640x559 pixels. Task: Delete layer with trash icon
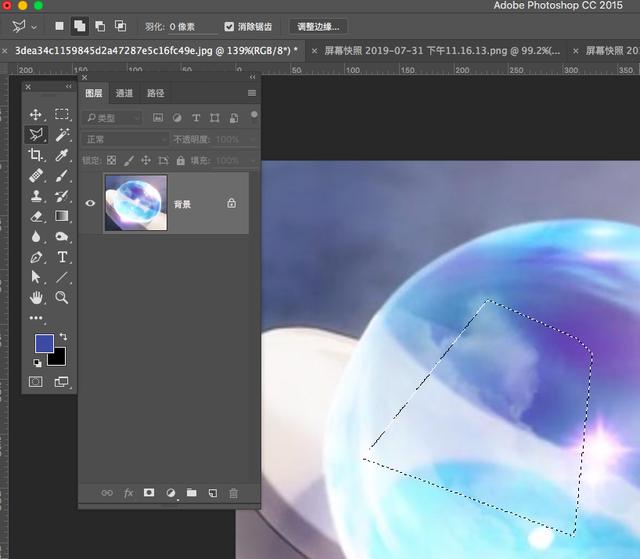[233, 493]
